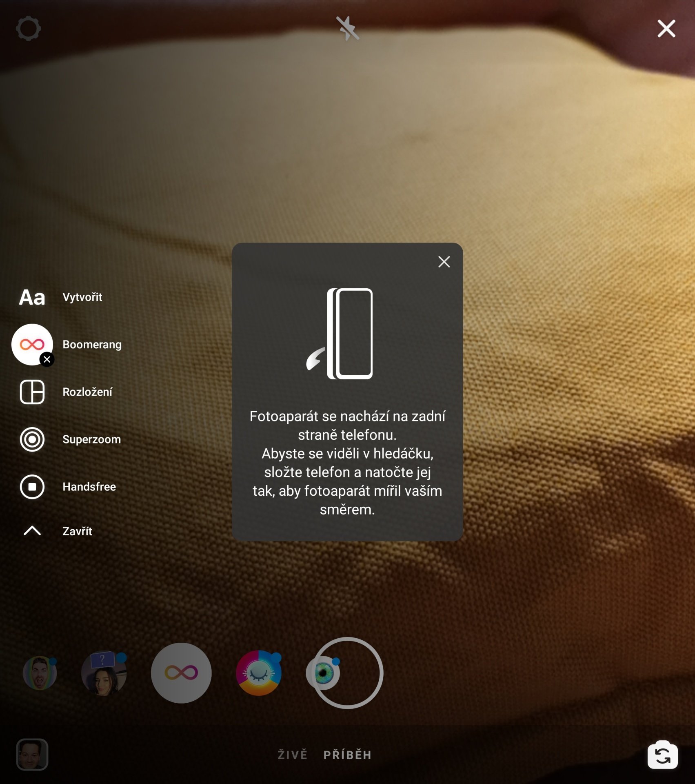Enable the Handsfree recording icon
Image resolution: width=695 pixels, height=784 pixels.
coord(32,487)
